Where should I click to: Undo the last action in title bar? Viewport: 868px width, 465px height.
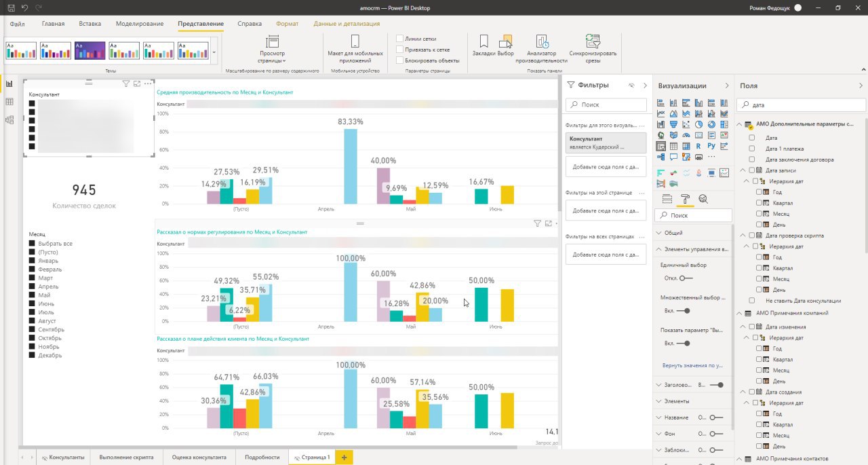(25, 7)
